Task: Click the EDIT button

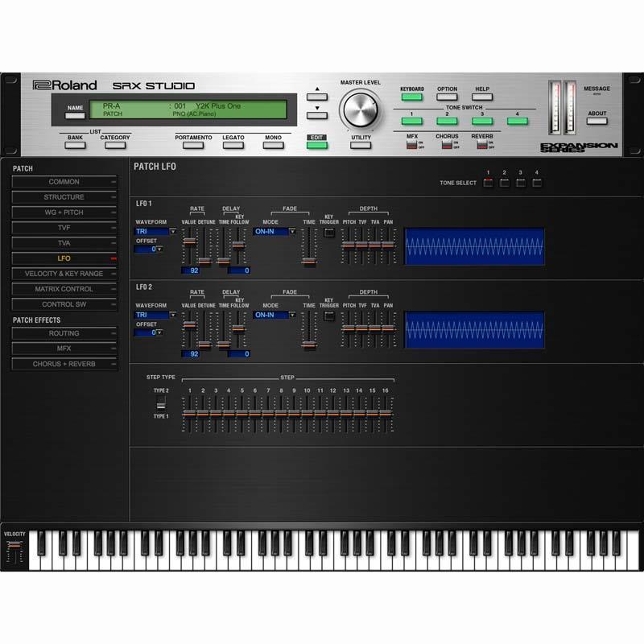Action: 316,145
